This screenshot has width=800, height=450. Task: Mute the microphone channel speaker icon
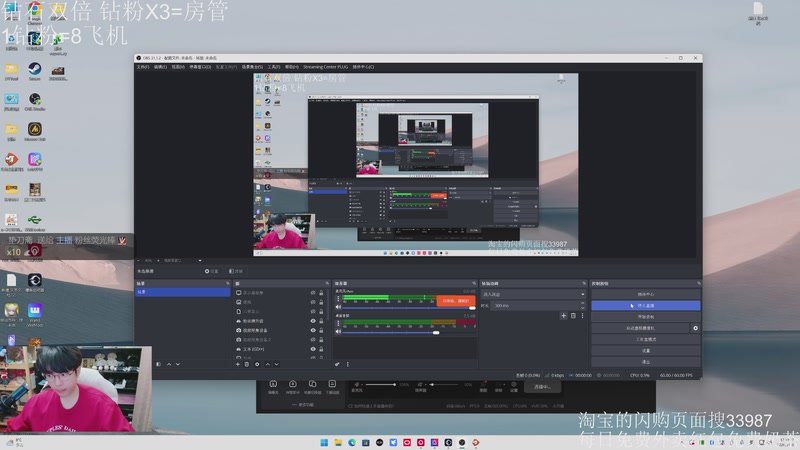pyautogui.click(x=338, y=307)
